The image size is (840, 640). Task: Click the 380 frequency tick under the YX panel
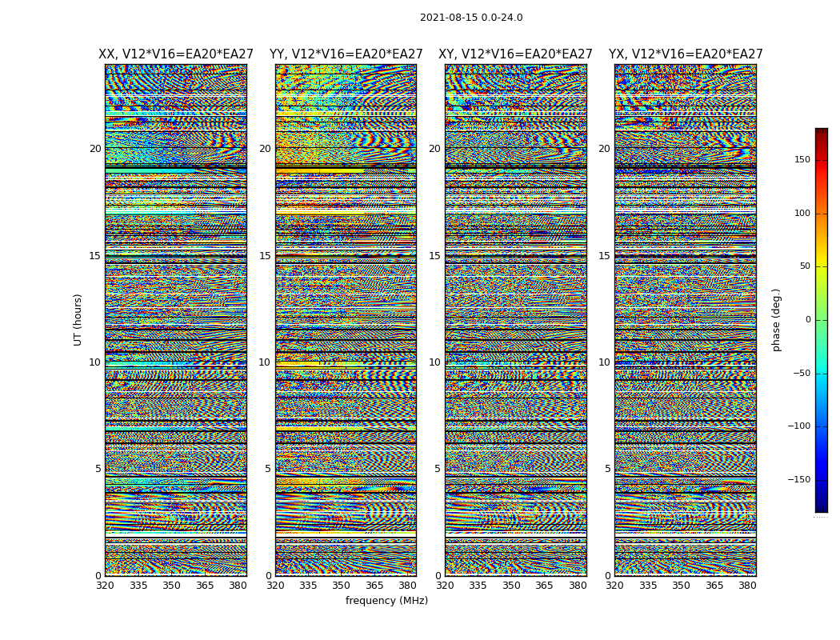[747, 586]
